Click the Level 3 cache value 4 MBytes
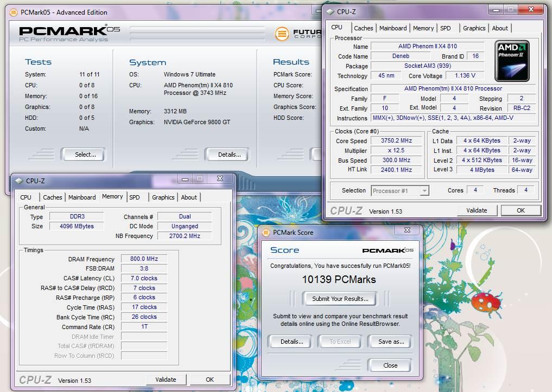 [482, 170]
